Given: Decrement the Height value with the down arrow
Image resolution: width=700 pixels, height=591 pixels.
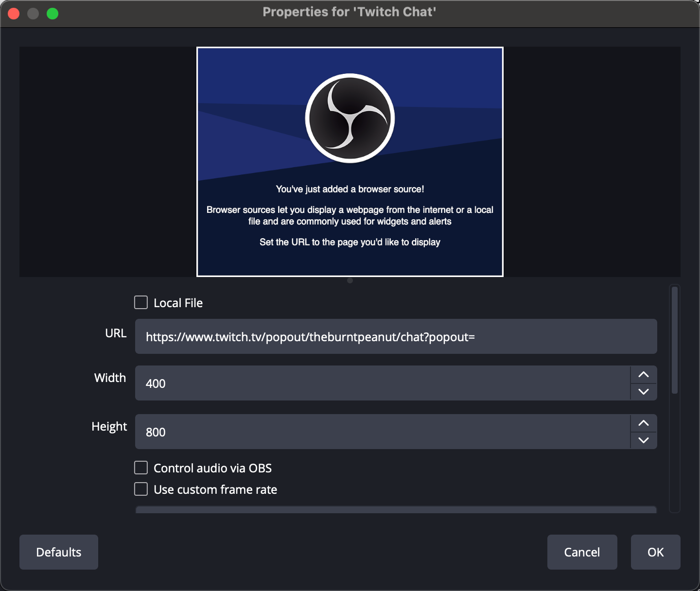Looking at the screenshot, I should click(643, 440).
